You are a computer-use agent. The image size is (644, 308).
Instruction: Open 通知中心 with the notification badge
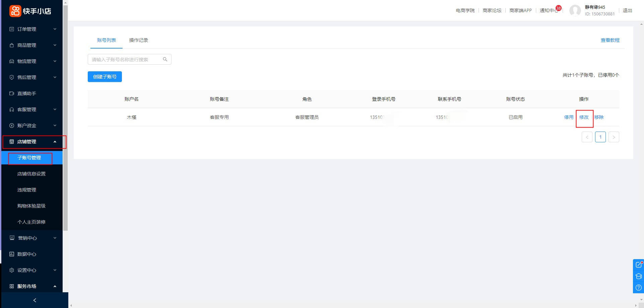pos(548,10)
